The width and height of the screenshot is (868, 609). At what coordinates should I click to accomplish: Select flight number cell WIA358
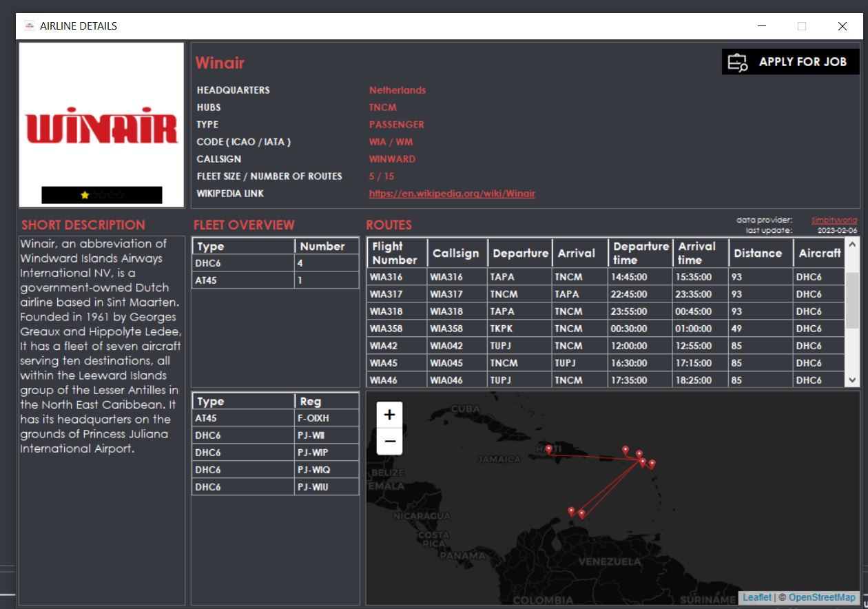397,329
